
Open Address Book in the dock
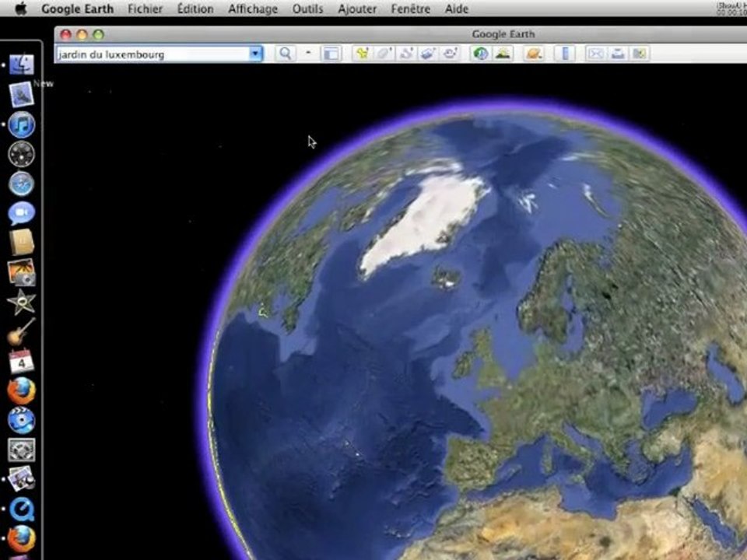point(22,242)
